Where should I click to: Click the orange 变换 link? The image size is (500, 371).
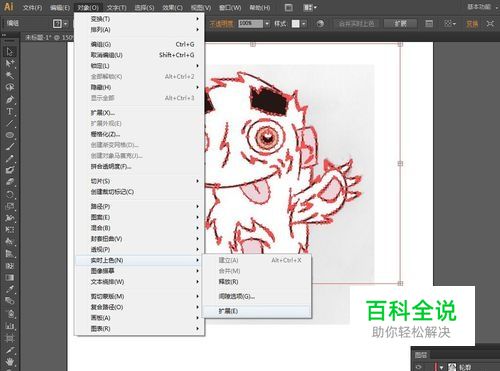tap(472, 24)
